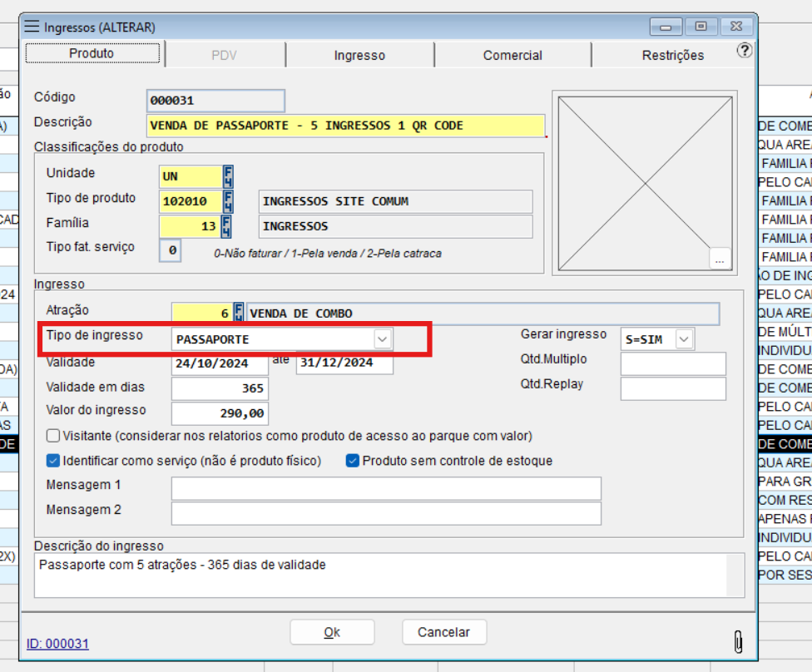Click the hamburger menu icon in title bar

coord(32,27)
